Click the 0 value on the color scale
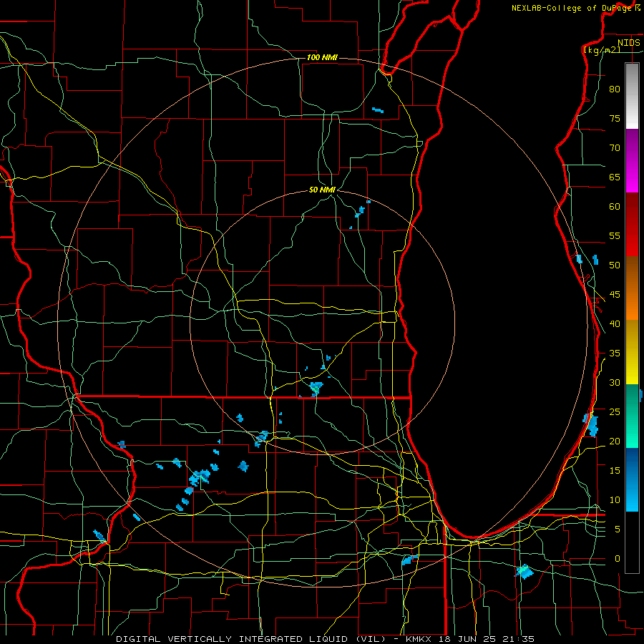Screen dimensions: 644x644 click(x=618, y=559)
